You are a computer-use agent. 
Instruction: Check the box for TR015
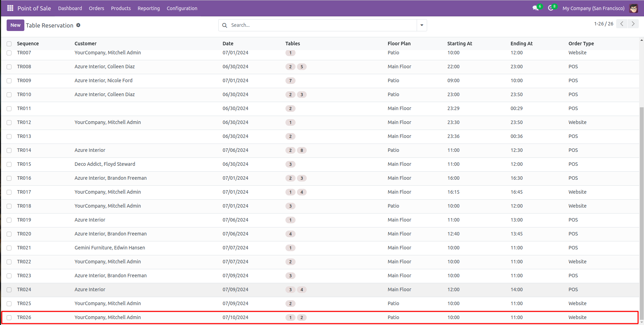point(9,164)
